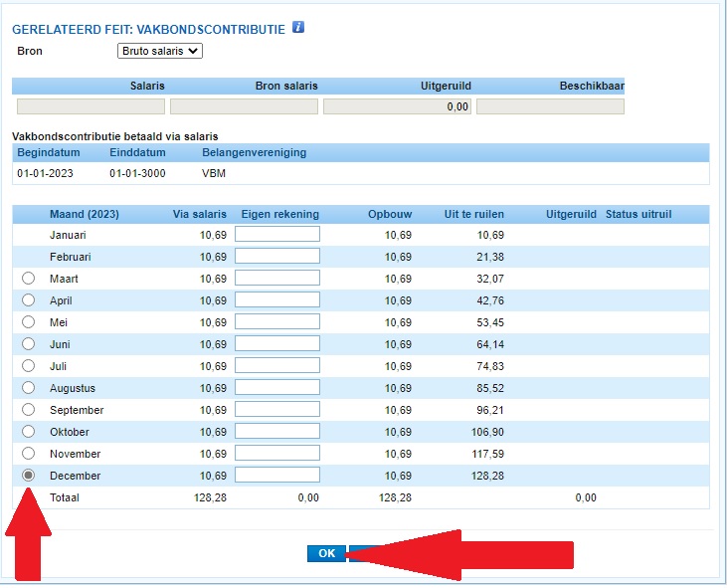Select the Juni radio button
The image size is (727, 588).
[28, 343]
